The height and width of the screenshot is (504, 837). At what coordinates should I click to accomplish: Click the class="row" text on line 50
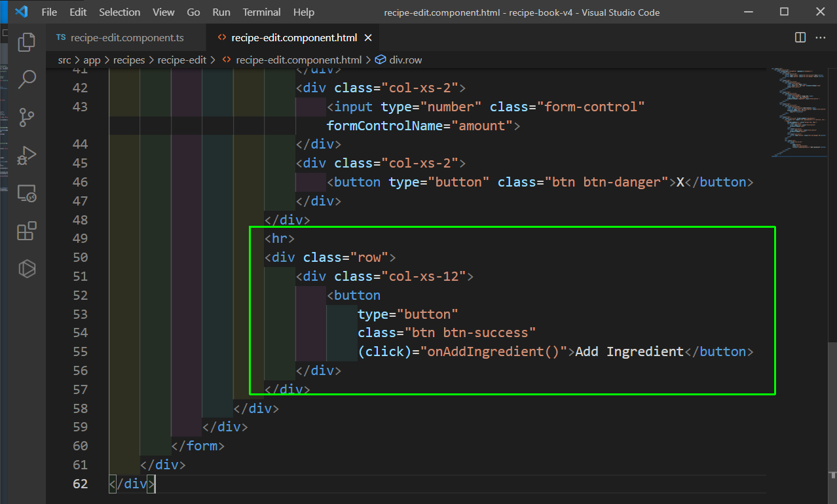pos(345,257)
